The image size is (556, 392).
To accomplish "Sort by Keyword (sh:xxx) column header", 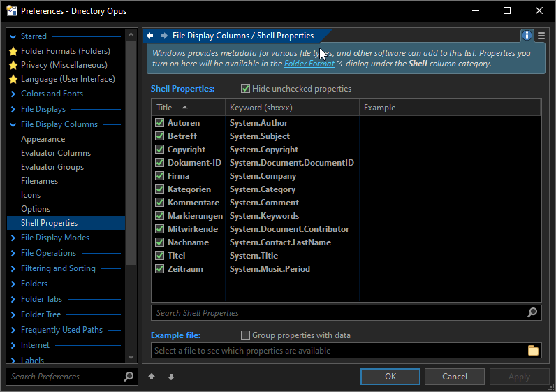I will pyautogui.click(x=292, y=108).
